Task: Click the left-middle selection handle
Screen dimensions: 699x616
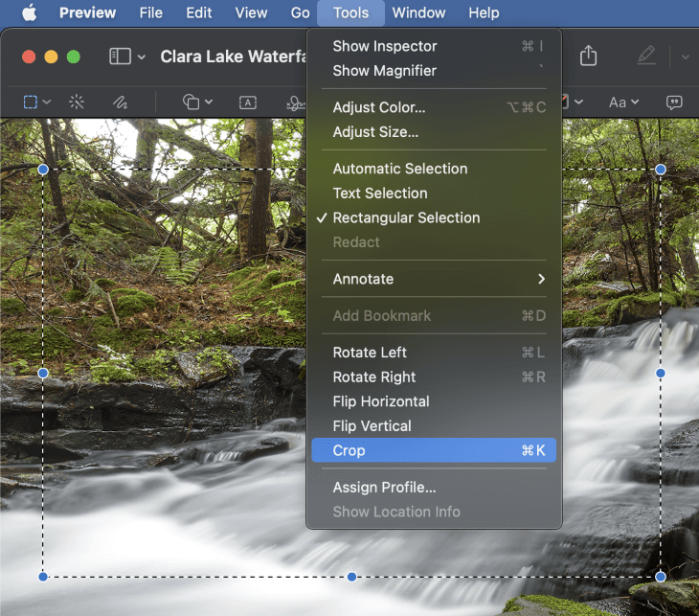Action: coord(43,373)
